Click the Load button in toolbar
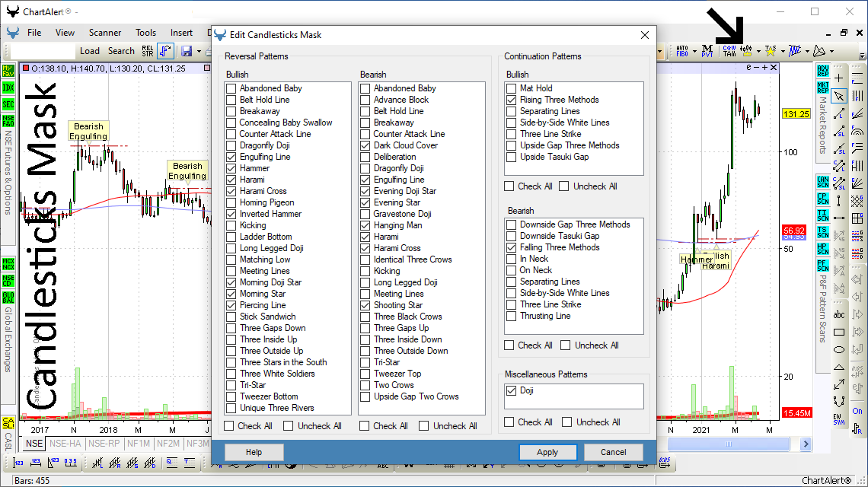The width and height of the screenshot is (868, 487). (x=90, y=51)
